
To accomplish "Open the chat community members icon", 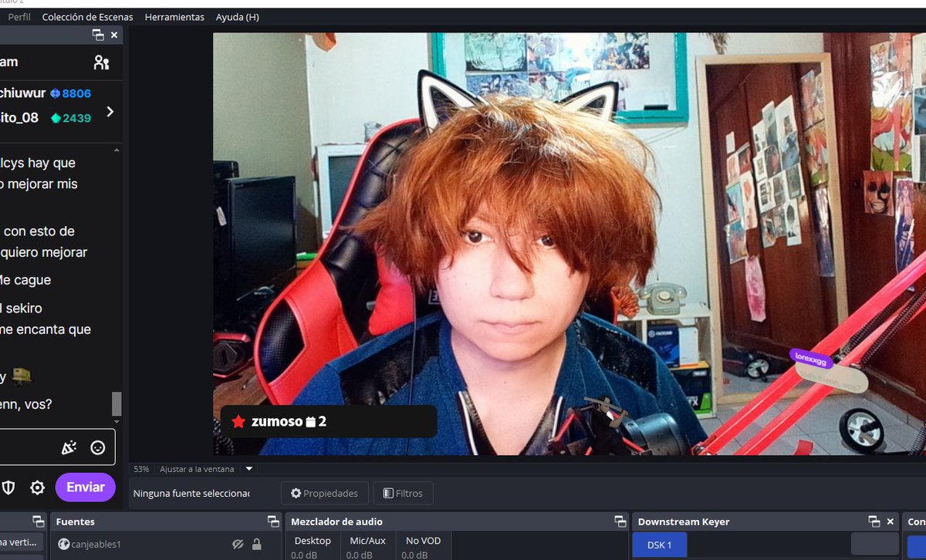I will (101, 62).
